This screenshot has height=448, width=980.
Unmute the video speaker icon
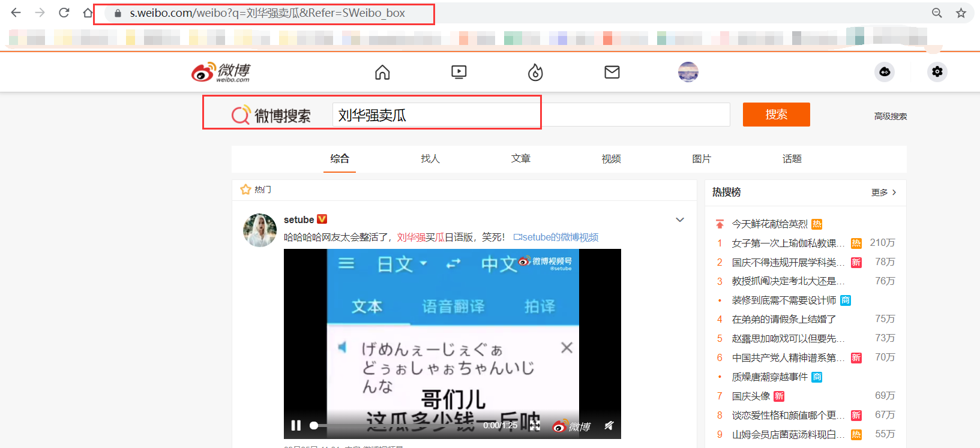[x=609, y=425]
